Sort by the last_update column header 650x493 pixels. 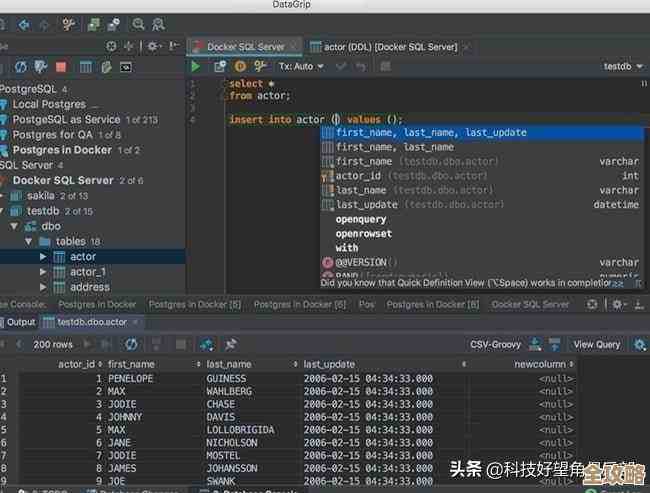(x=329, y=364)
